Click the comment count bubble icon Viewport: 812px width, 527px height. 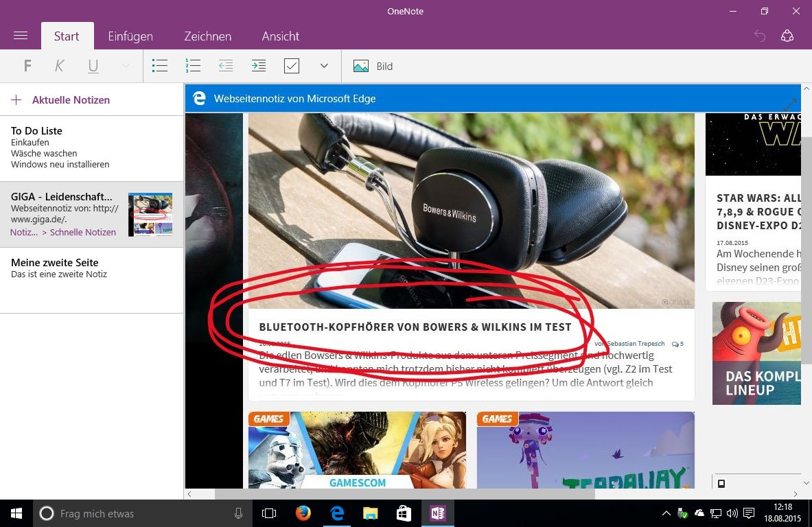coord(675,344)
